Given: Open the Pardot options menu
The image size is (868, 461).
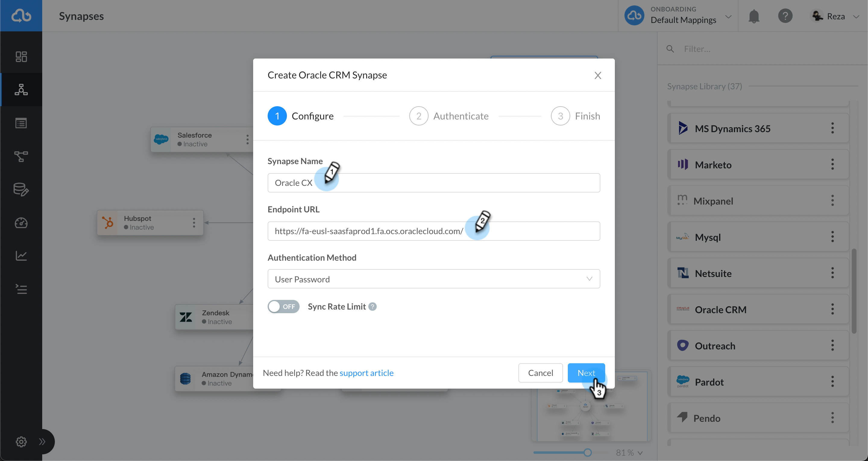Looking at the screenshot, I should tap(832, 382).
